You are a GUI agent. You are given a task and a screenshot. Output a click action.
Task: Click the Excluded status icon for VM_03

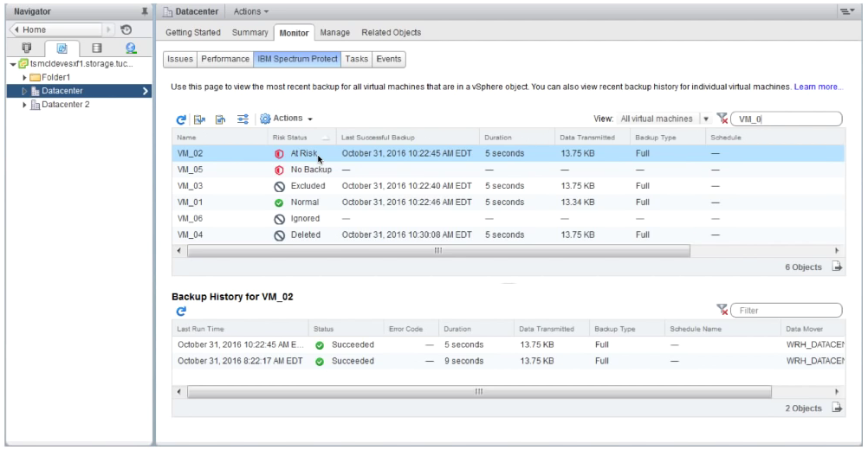pyautogui.click(x=280, y=186)
